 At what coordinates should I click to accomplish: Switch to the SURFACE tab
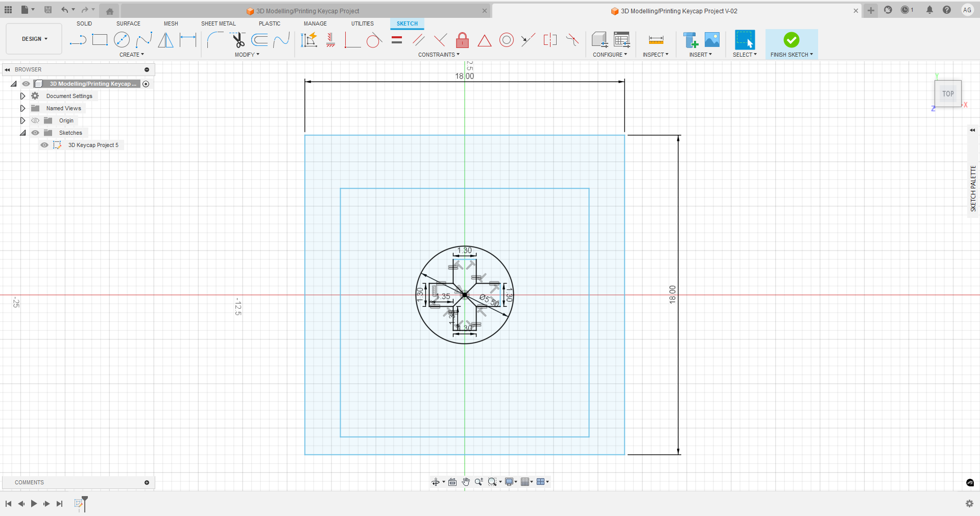[x=128, y=23]
